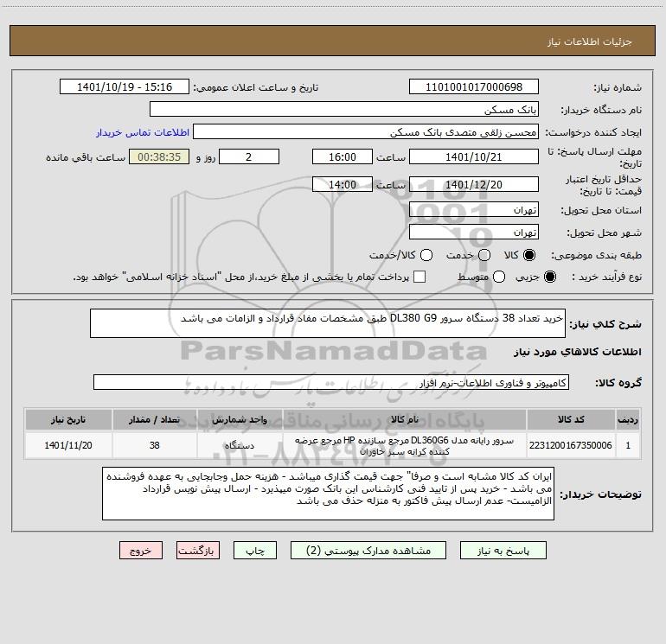Click the quantity cell 38
Screen dimensions: 666x644
[154, 445]
